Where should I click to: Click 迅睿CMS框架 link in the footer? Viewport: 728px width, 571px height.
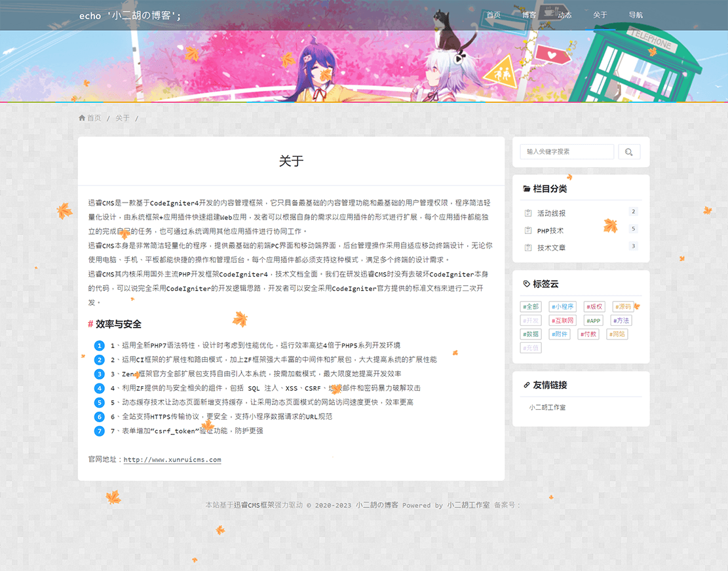pyautogui.click(x=254, y=505)
